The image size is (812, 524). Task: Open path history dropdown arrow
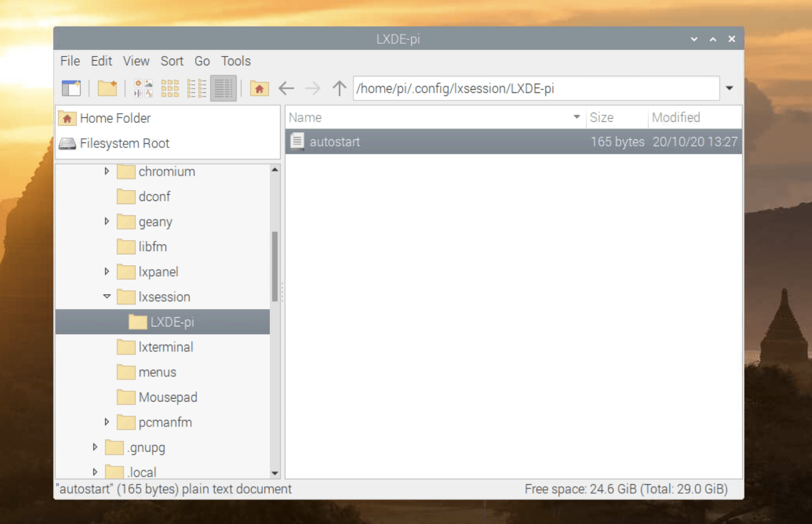(x=730, y=88)
